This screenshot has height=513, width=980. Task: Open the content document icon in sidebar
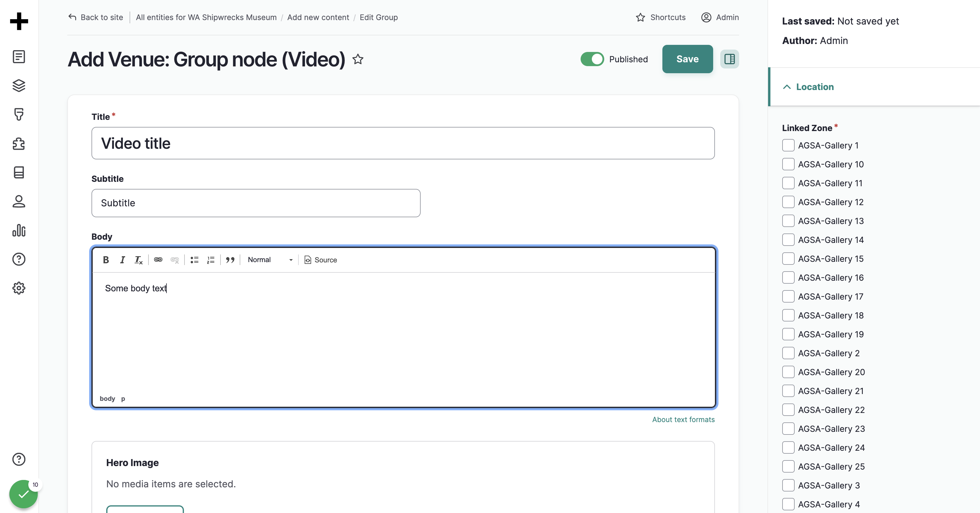[x=19, y=57]
